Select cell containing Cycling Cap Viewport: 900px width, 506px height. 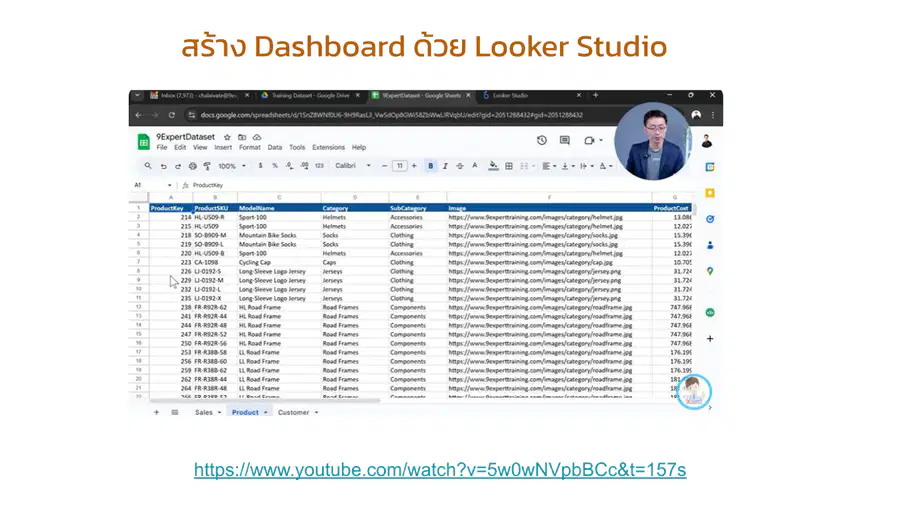280,262
